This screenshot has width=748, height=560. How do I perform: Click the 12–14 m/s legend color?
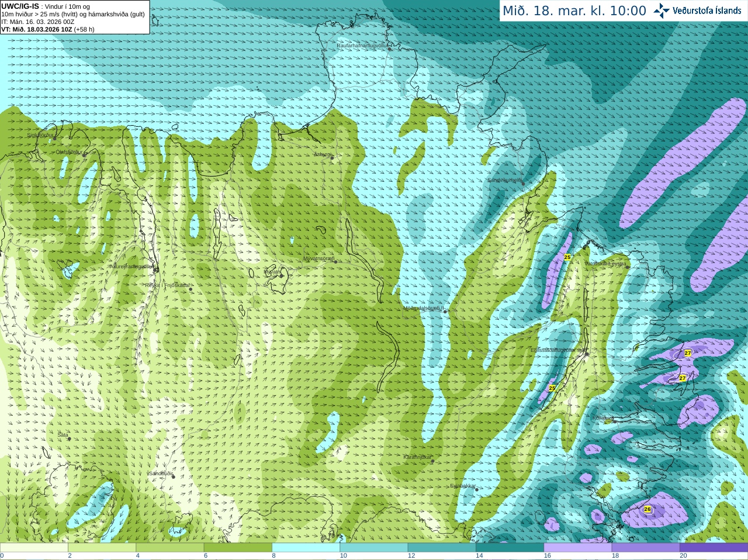click(x=442, y=547)
